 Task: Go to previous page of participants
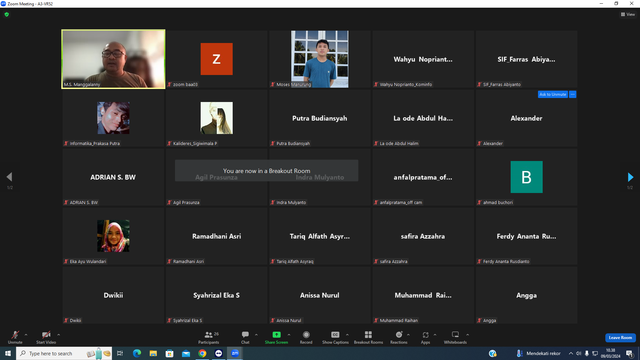point(9,177)
